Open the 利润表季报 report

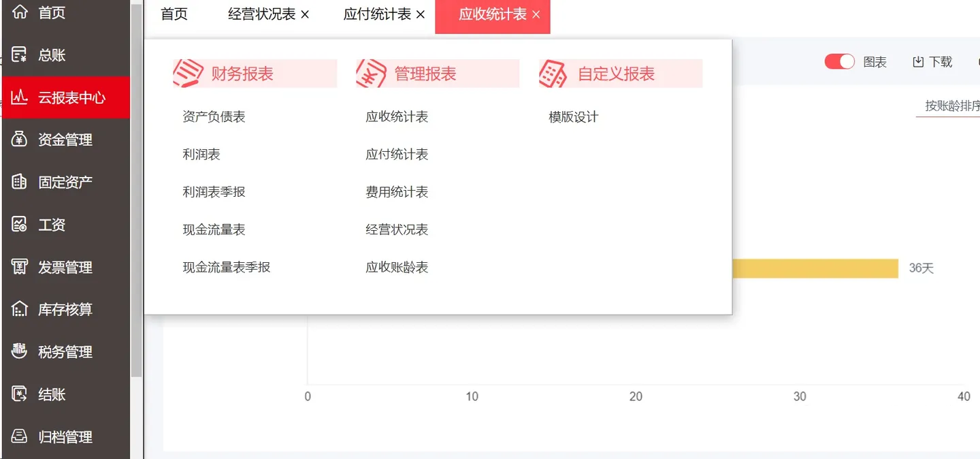pyautogui.click(x=214, y=192)
